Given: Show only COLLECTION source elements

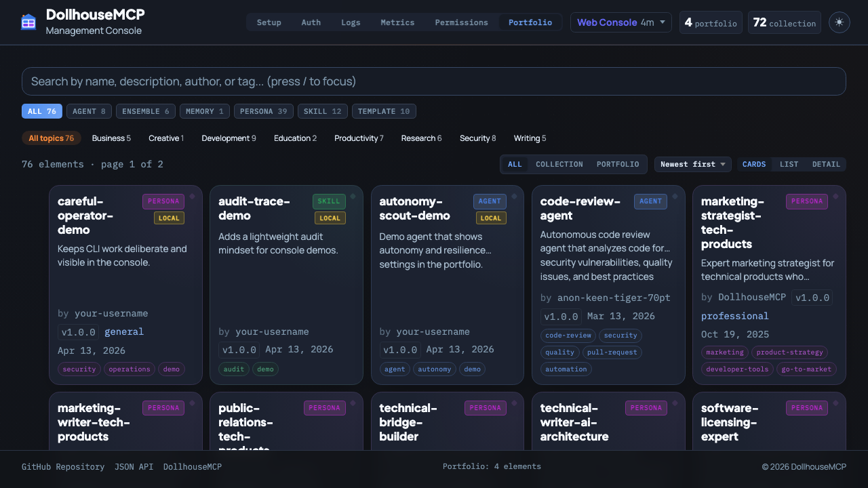Looking at the screenshot, I should (559, 164).
